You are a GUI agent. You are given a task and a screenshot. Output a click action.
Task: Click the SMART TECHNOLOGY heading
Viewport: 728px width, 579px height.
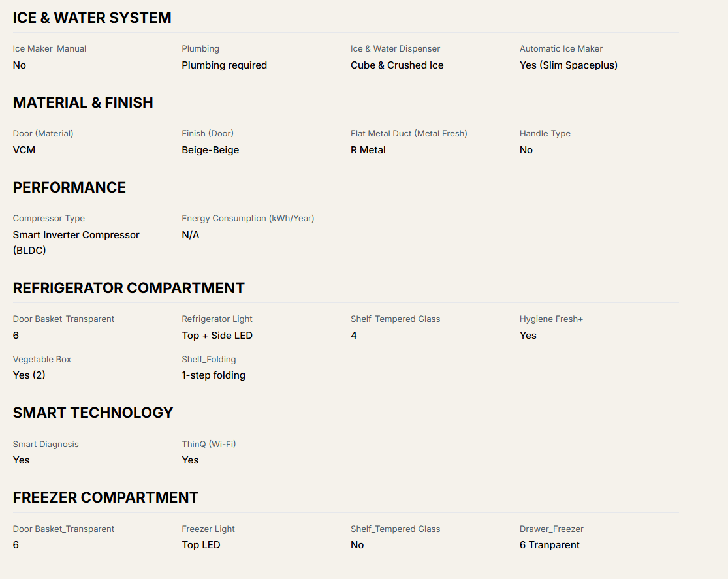[x=93, y=413]
